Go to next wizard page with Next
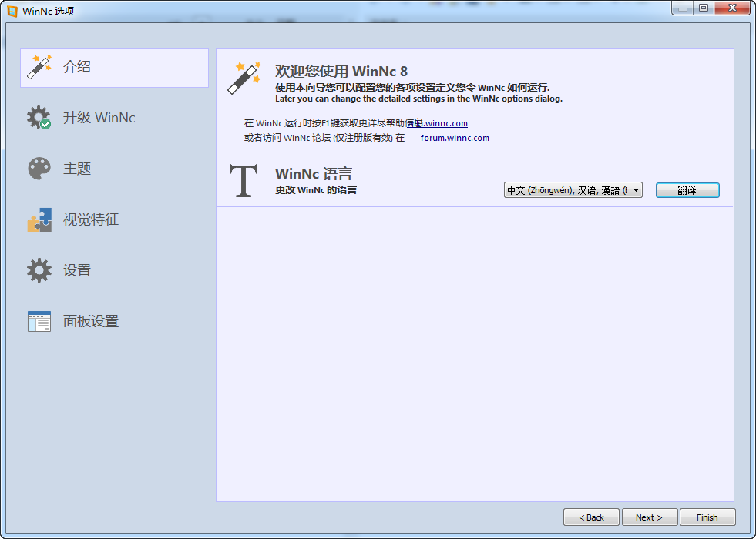The height and width of the screenshot is (539, 756). 650,517
